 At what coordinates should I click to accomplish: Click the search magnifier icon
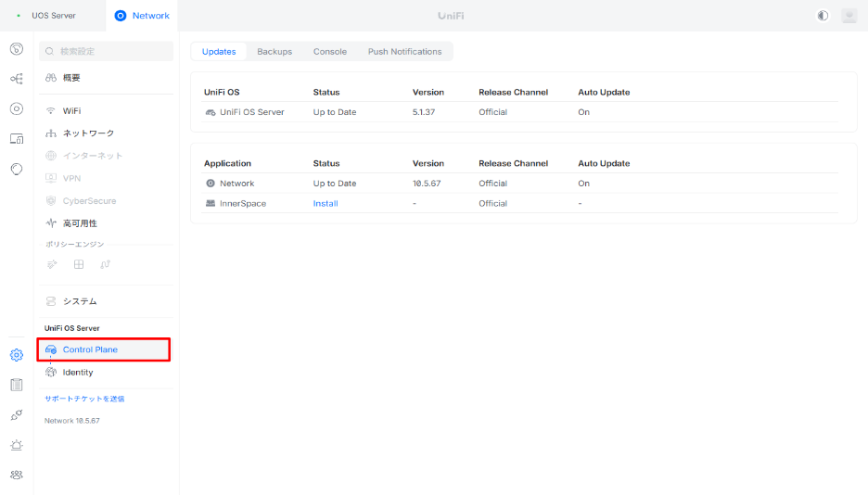(x=50, y=51)
